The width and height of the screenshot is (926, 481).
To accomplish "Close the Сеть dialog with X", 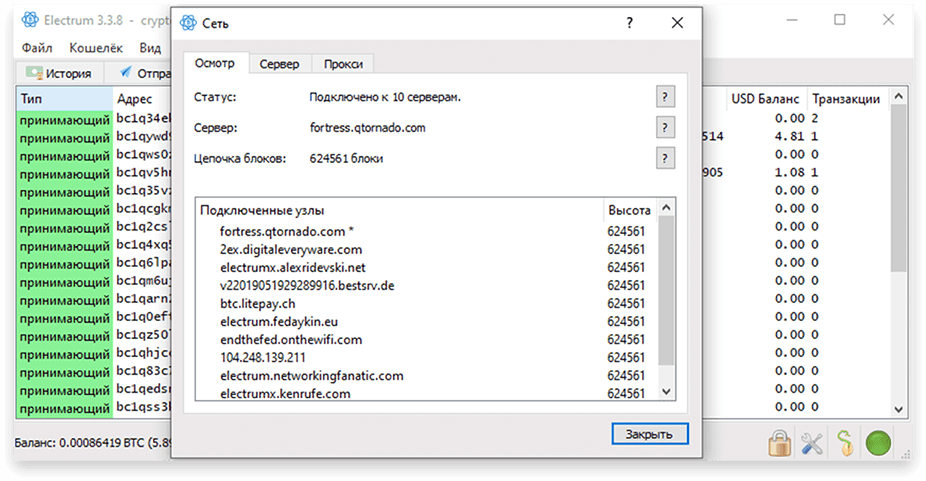I will 677,23.
